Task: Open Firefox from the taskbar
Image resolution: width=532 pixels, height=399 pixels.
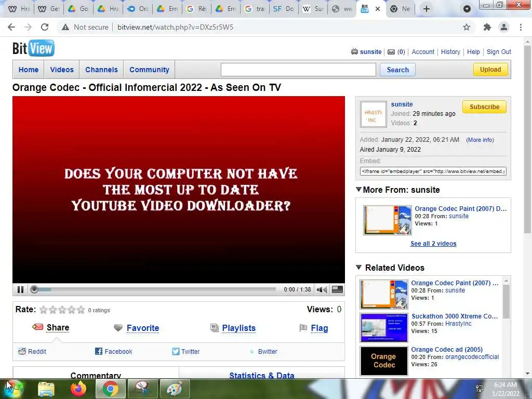Action: click(78, 389)
